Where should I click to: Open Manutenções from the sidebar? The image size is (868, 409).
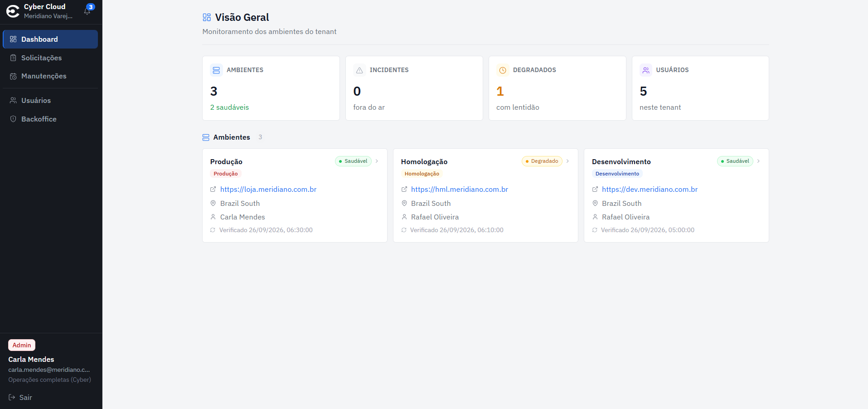pos(50,76)
